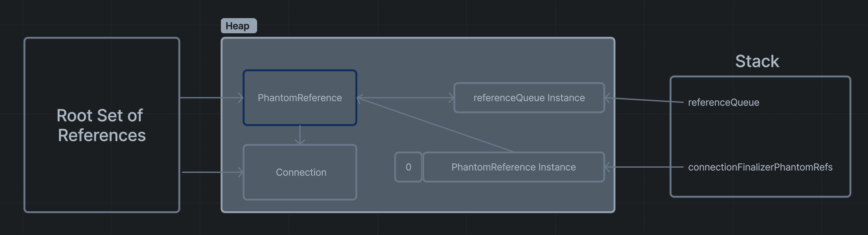Image resolution: width=868 pixels, height=235 pixels.
Task: Click empty space between the two Stack variables
Action: click(759, 135)
